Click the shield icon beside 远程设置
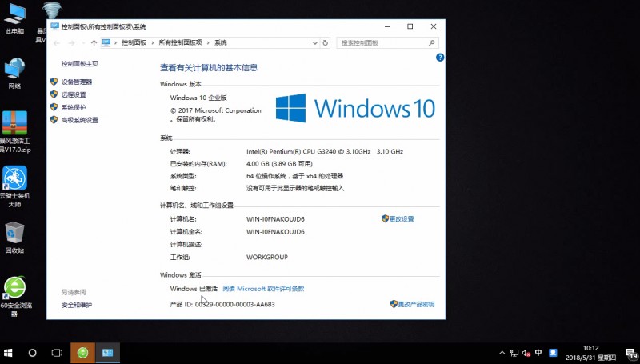This screenshot has height=364, width=640. [54, 94]
